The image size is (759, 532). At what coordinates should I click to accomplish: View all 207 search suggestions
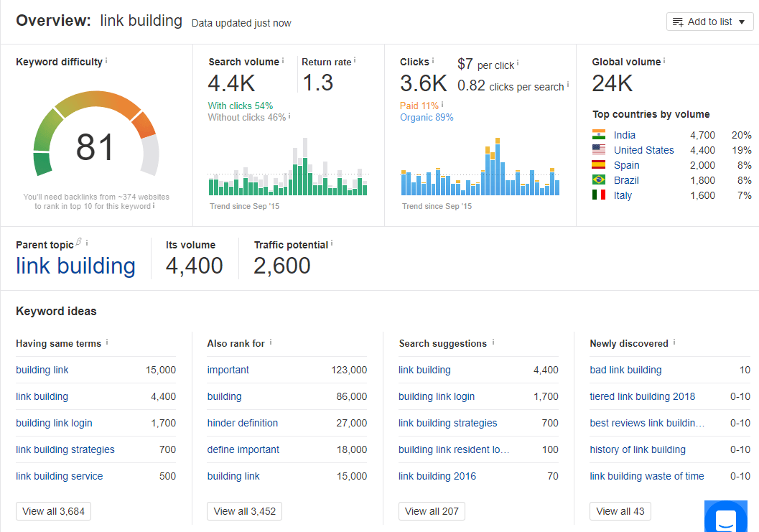tap(432, 511)
